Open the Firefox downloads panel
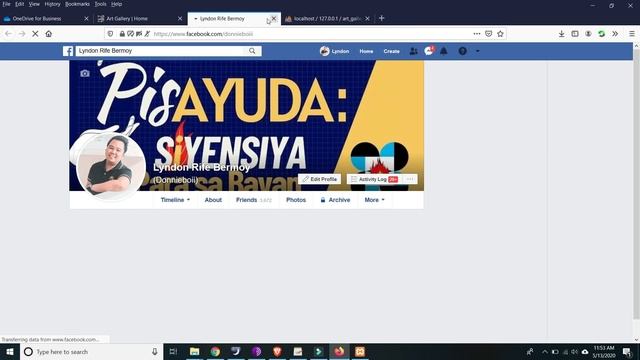This screenshot has width=640, height=360. (562, 34)
